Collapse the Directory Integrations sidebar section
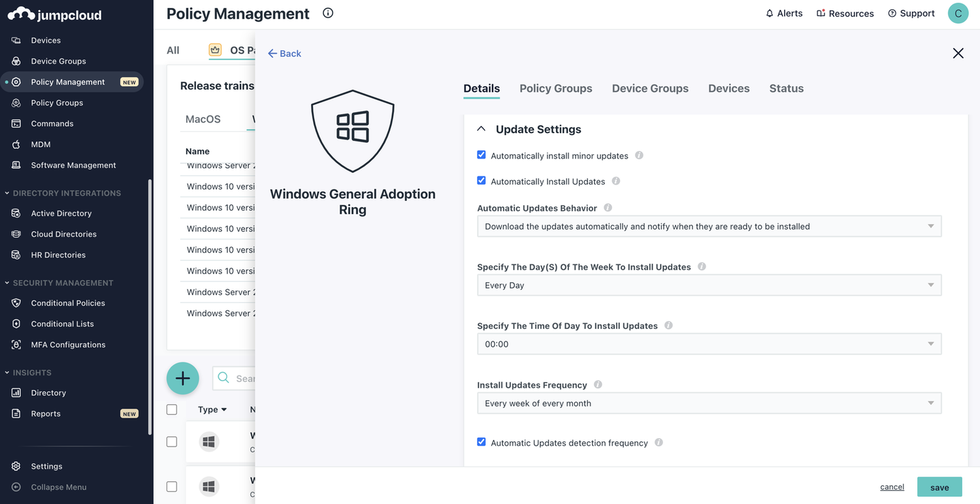 click(x=63, y=193)
